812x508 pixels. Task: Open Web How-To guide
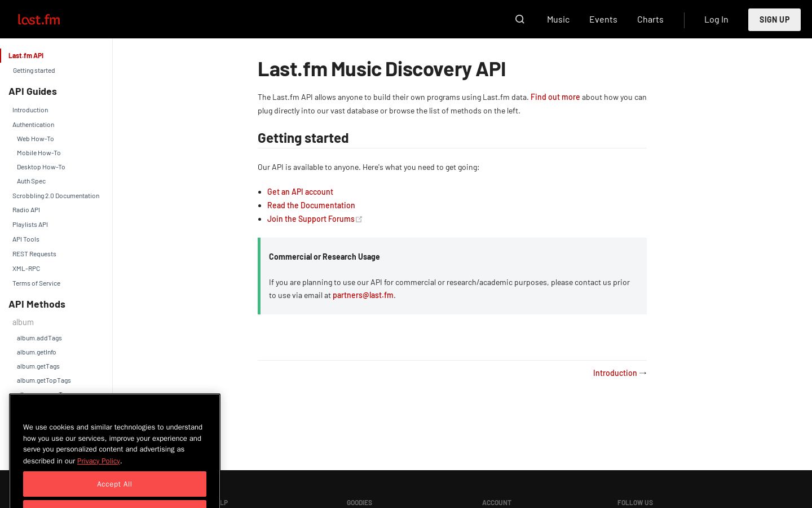tap(36, 139)
